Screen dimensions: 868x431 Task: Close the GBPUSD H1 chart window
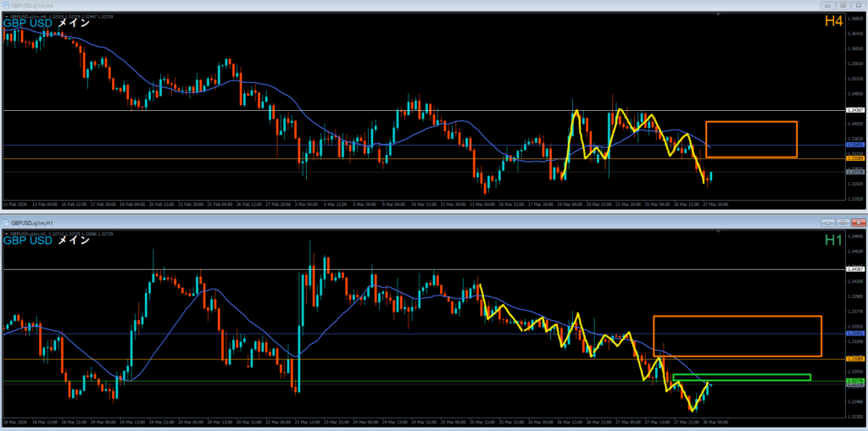point(857,223)
